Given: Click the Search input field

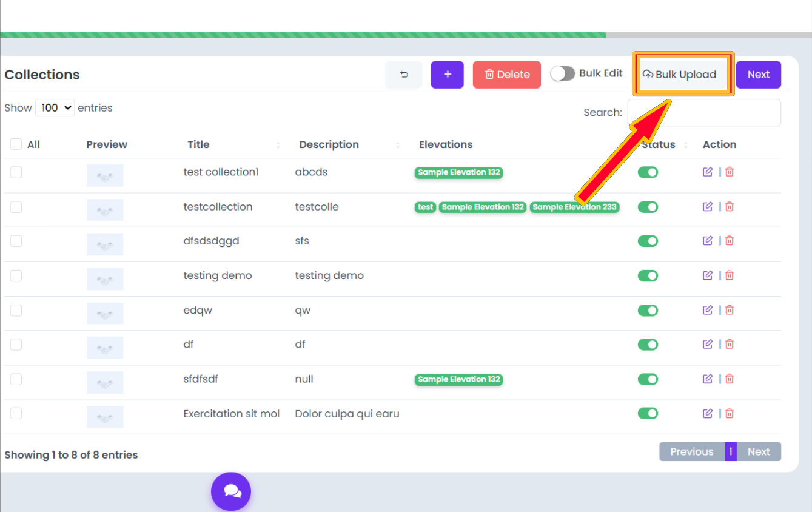Looking at the screenshot, I should (704, 112).
